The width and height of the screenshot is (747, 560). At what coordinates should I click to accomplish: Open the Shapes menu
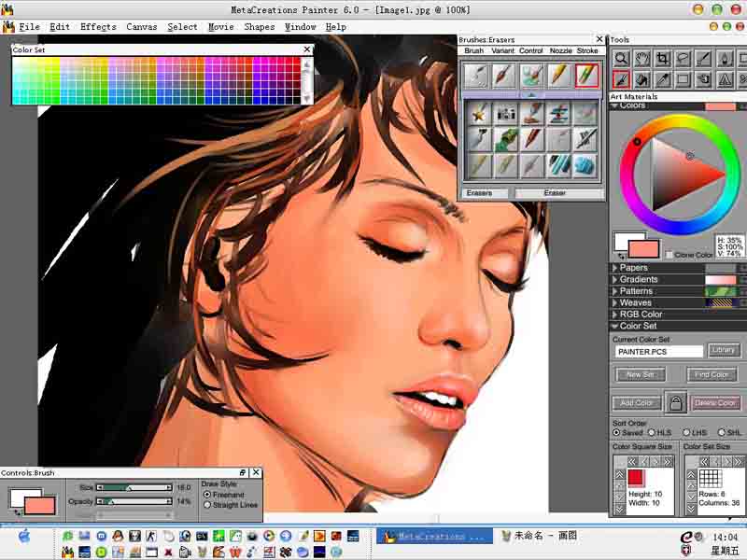[260, 27]
